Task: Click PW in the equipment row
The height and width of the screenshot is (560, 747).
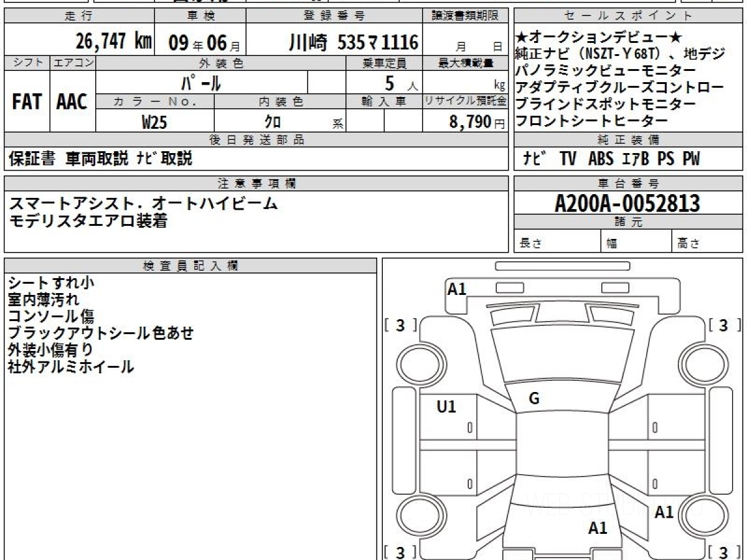Action: click(x=690, y=159)
